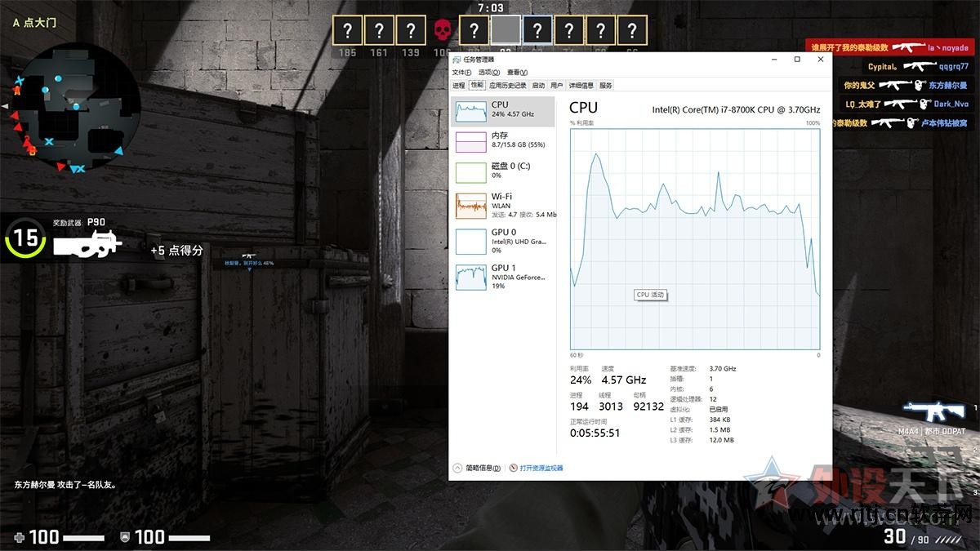Click the 0:05:55:51 uptime value
Viewport: 980px width, 551px height.
[595, 433]
